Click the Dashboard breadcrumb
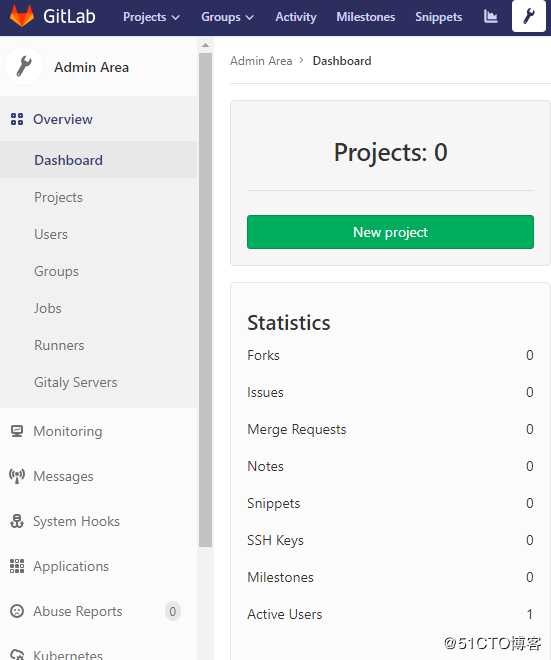 pos(342,61)
